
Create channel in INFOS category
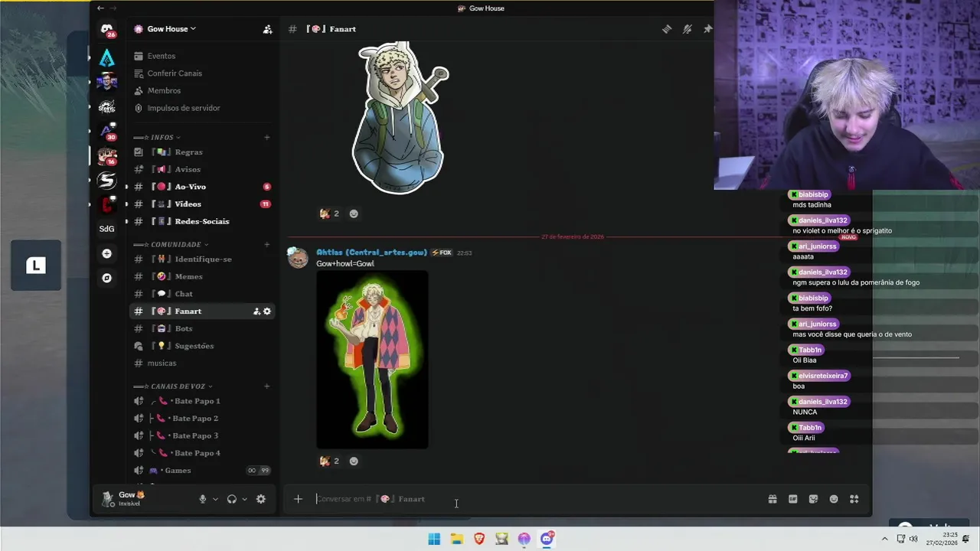pos(266,138)
